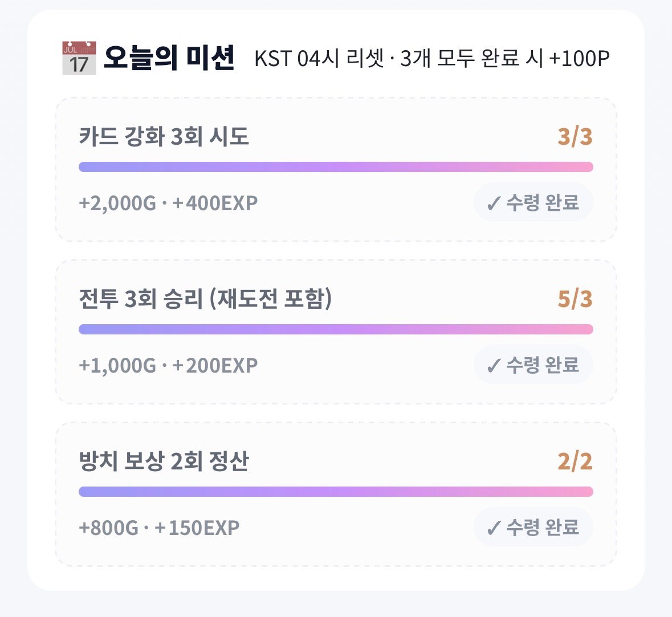Click the 카드 강화 3회 시도 progress bar

click(x=336, y=167)
